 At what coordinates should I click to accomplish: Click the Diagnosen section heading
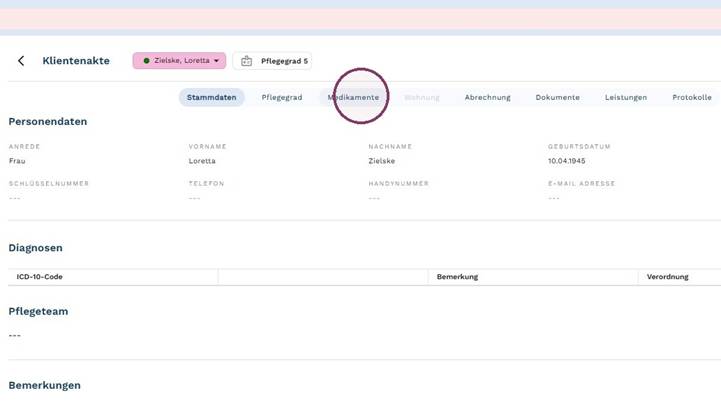35,248
